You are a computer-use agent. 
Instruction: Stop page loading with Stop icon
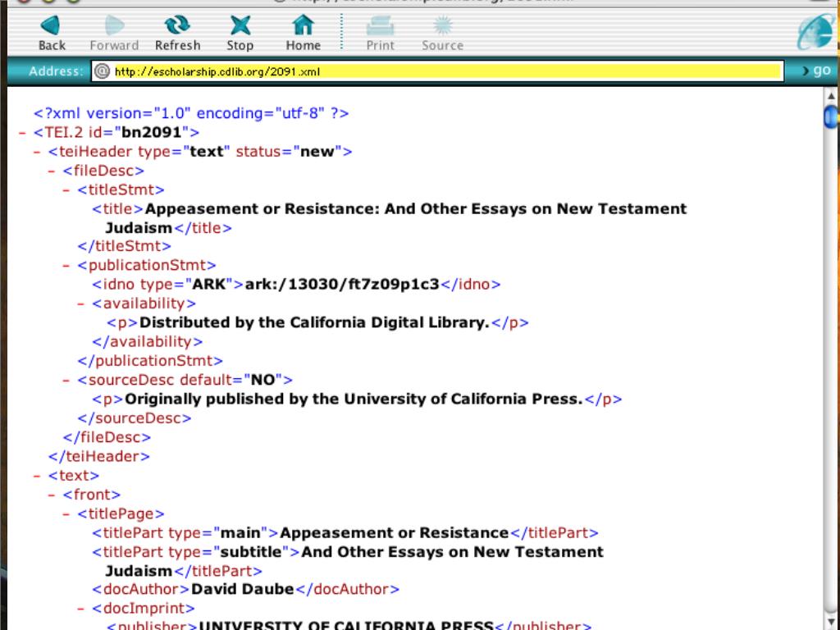(240, 25)
